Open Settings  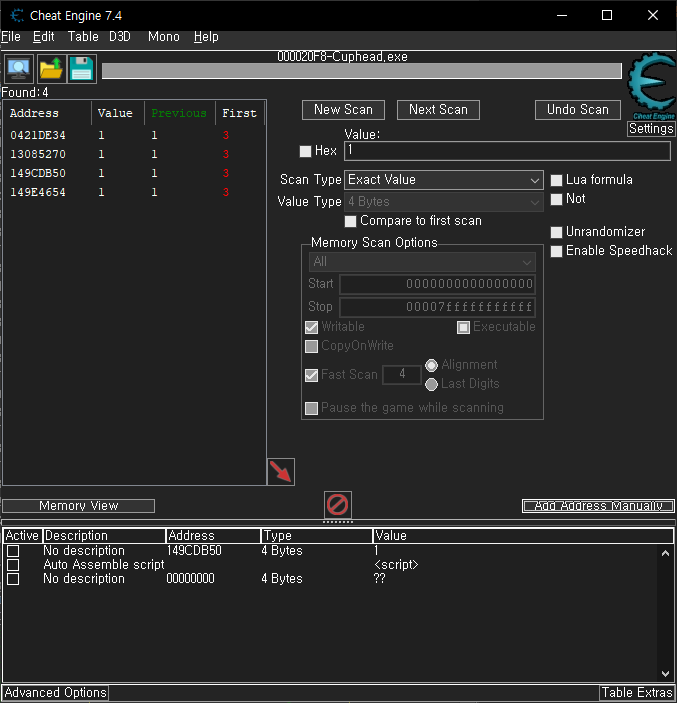[651, 129]
